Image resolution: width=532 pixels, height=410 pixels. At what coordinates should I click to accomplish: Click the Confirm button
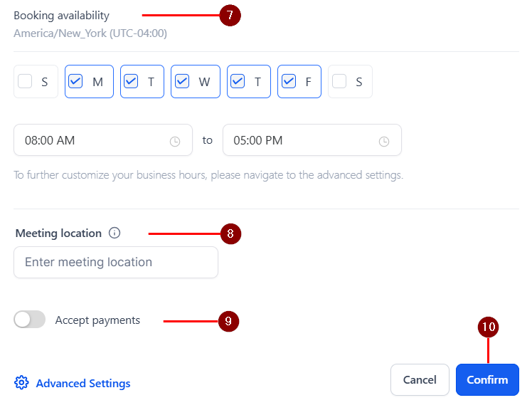click(x=487, y=380)
